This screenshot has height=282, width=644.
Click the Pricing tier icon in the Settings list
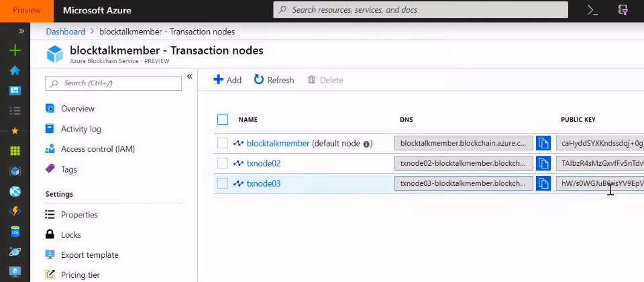pyautogui.click(x=50, y=275)
